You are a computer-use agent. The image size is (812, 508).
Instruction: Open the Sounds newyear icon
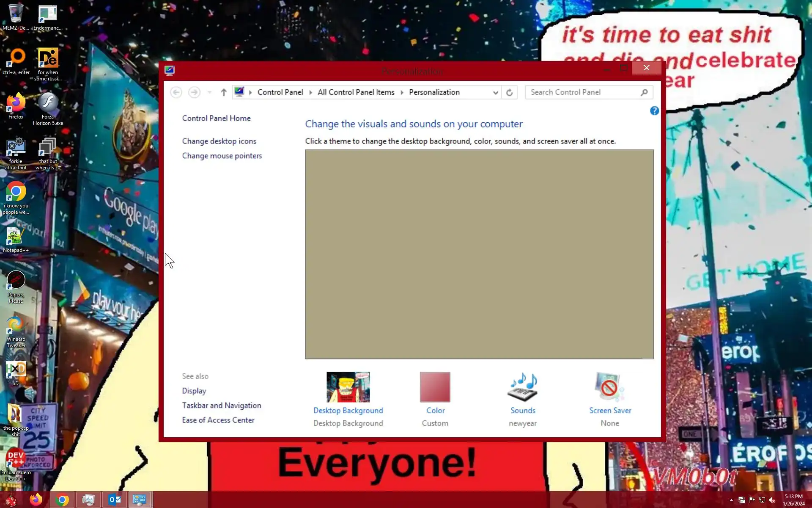tap(523, 387)
